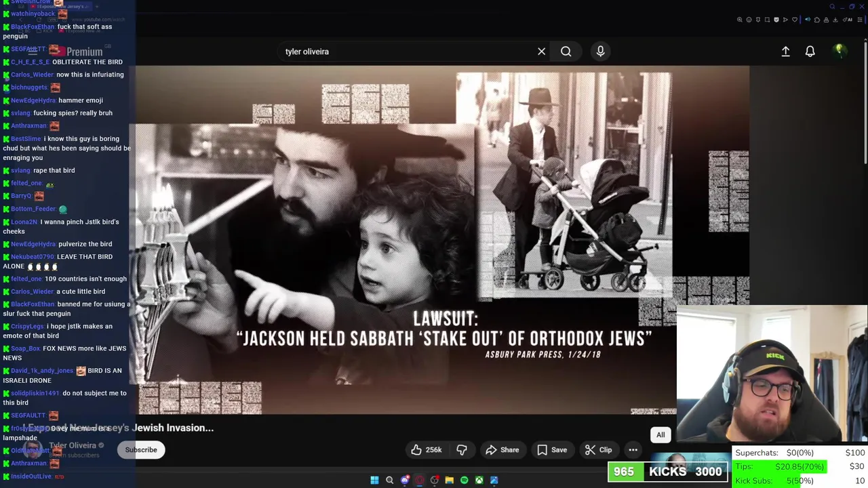
Task: Open the browser downloads icon
Action: pyautogui.click(x=835, y=20)
